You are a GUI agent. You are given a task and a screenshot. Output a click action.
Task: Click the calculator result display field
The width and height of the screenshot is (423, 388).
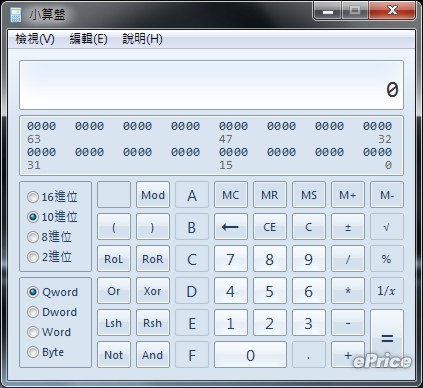pos(211,85)
